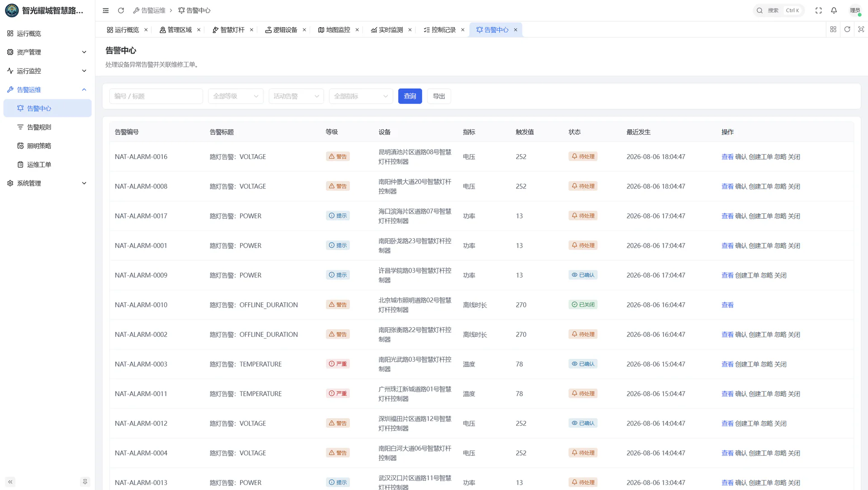Click the 最近发生 column header

(x=638, y=132)
